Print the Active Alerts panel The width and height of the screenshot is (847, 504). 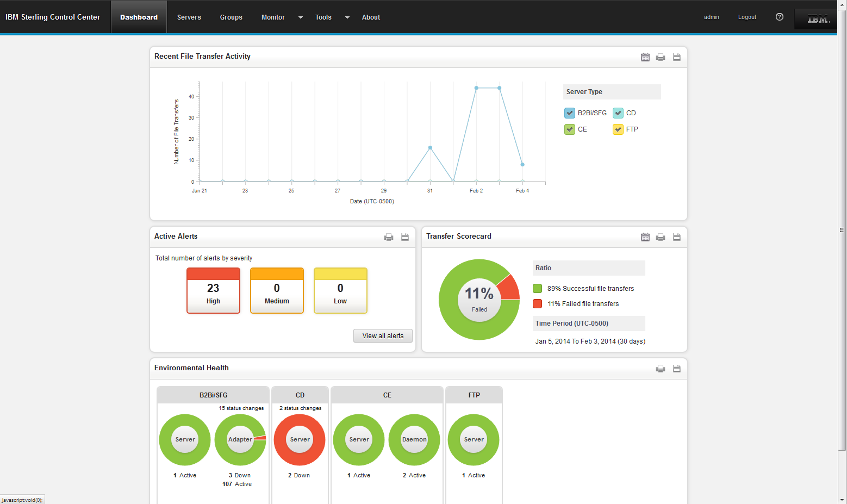[x=389, y=237]
